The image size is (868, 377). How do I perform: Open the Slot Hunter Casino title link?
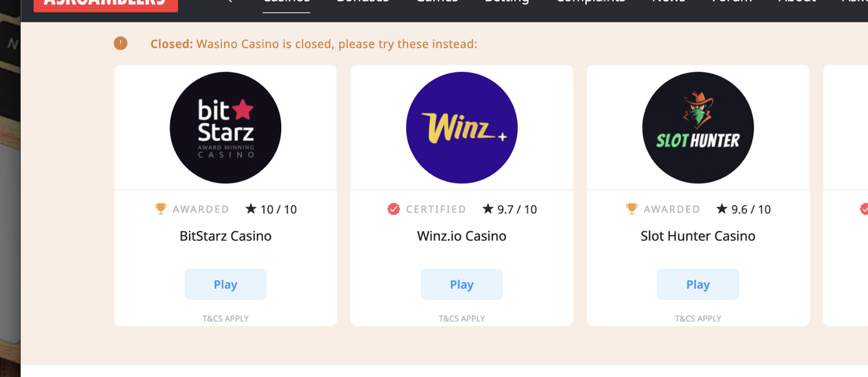(x=698, y=236)
